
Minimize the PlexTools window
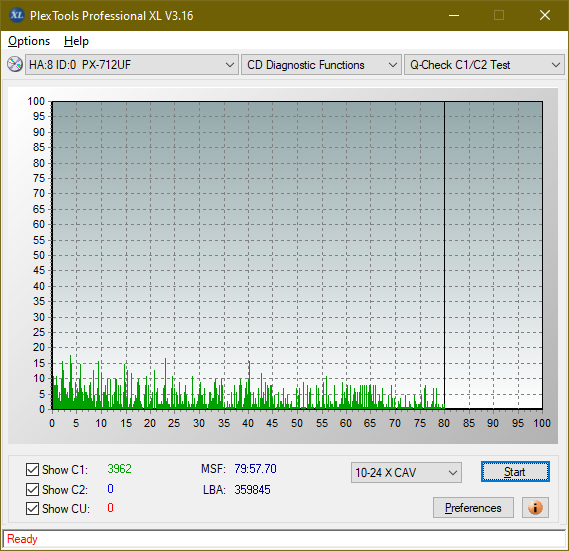pyautogui.click(x=454, y=15)
